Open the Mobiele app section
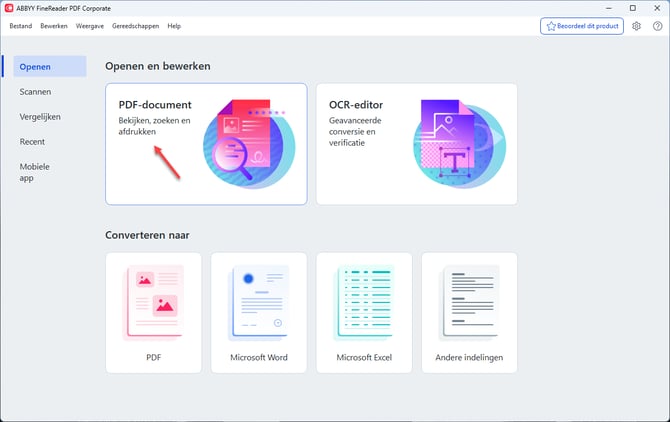 tap(34, 173)
